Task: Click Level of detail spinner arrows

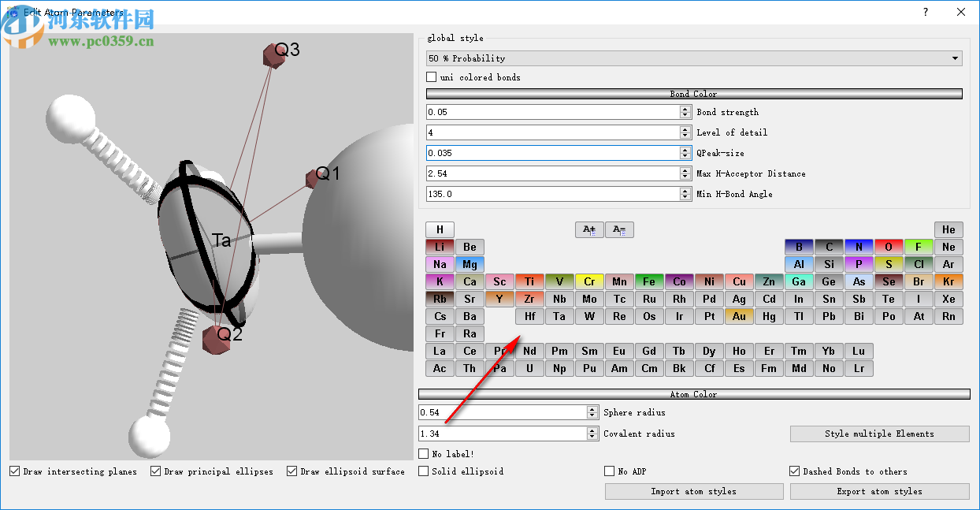Action: (x=685, y=132)
